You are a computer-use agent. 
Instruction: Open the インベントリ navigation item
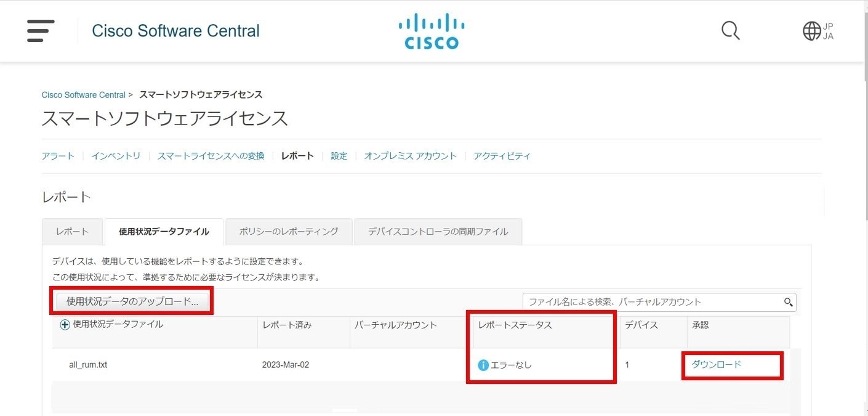click(x=116, y=156)
